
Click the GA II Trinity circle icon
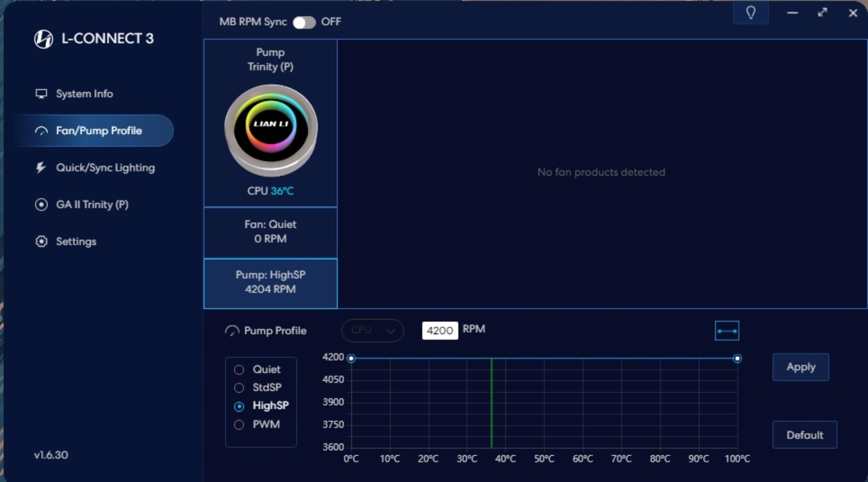point(41,205)
